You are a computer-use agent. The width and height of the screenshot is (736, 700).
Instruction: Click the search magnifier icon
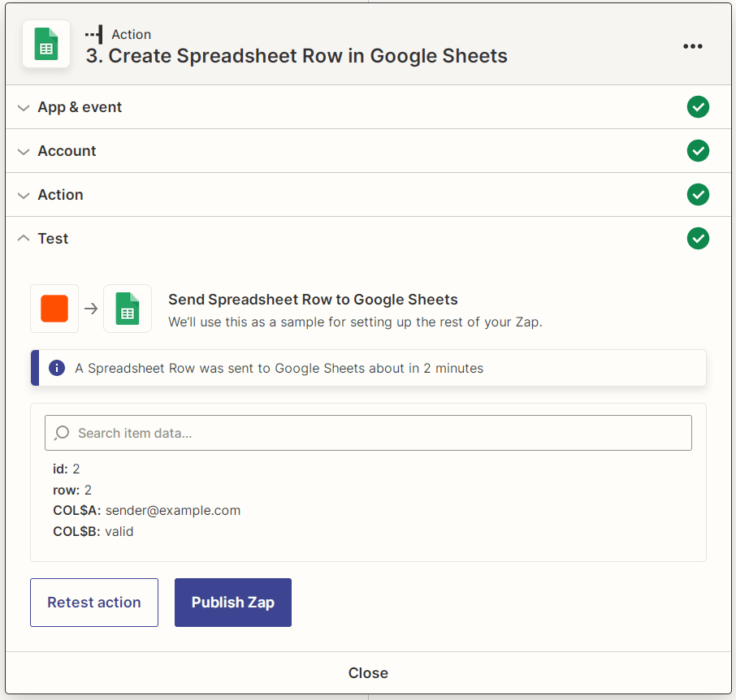pyautogui.click(x=62, y=432)
